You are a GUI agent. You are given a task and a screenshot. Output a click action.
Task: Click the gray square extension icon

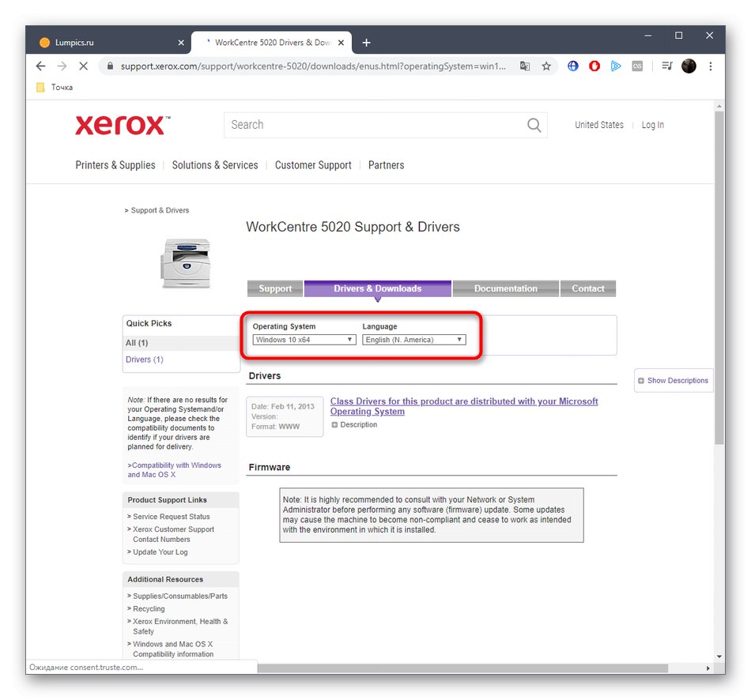637,66
